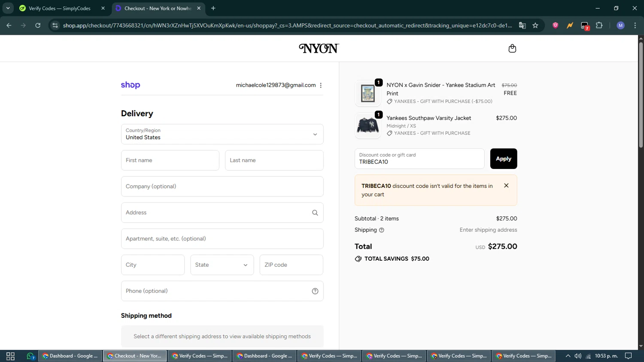Viewport: 644px width, 362px height.
Task: Click the orange lightning extension icon
Action: pyautogui.click(x=570, y=25)
